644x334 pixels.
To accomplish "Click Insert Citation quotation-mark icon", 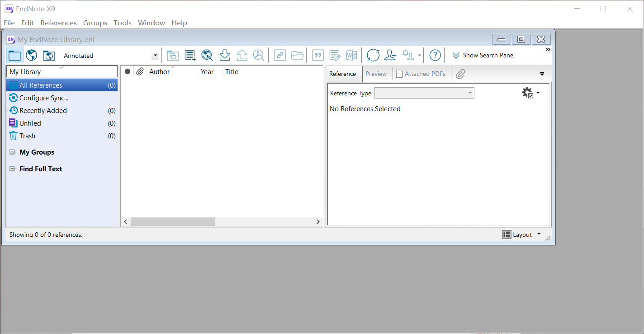I will 318,55.
